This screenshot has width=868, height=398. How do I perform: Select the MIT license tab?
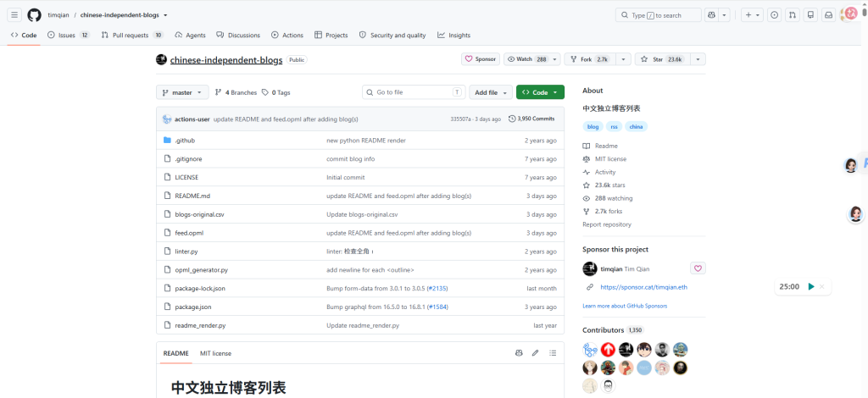click(216, 353)
